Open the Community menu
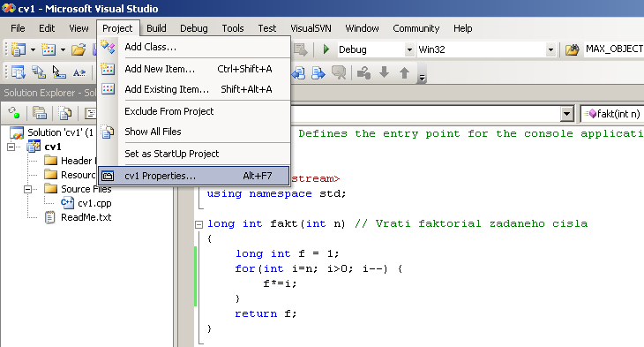The width and height of the screenshot is (644, 347). tap(416, 28)
